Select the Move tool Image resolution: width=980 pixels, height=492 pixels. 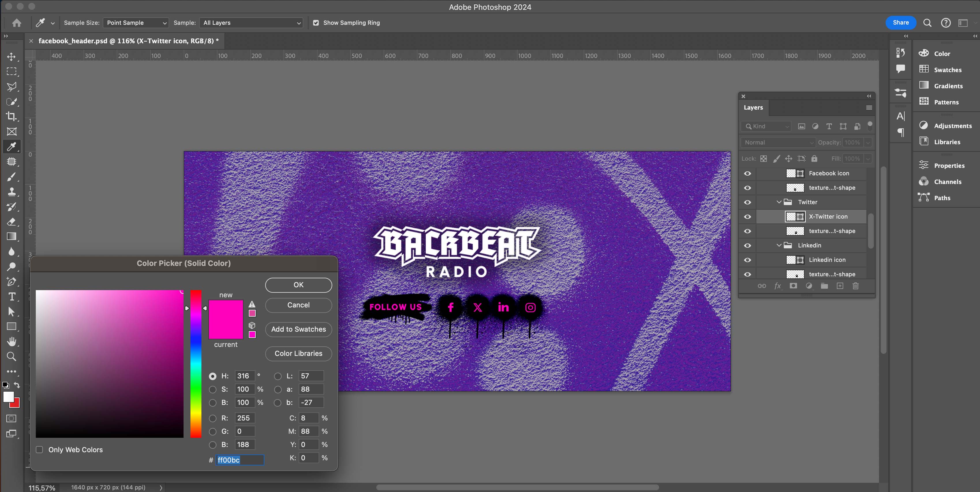[x=12, y=57]
